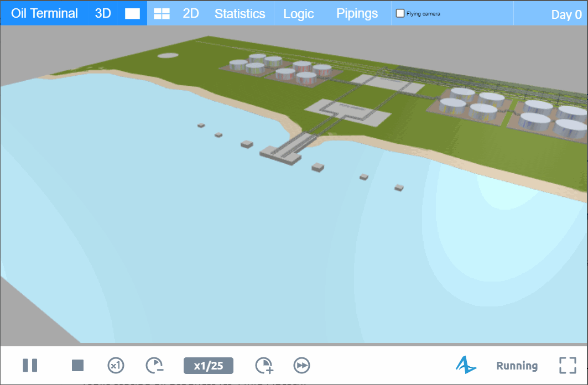This screenshot has height=385, width=588.
Task: Click the Day 0 counter
Action: point(566,14)
